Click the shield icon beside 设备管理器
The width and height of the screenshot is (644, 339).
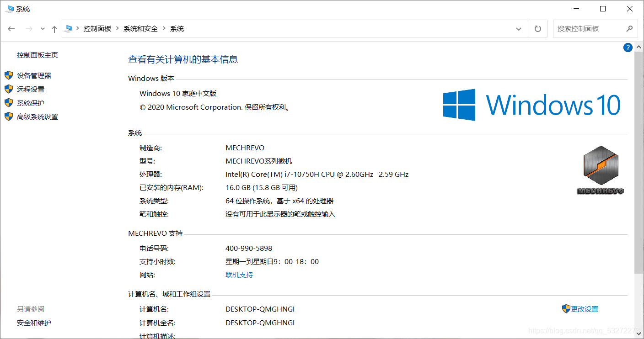click(9, 75)
